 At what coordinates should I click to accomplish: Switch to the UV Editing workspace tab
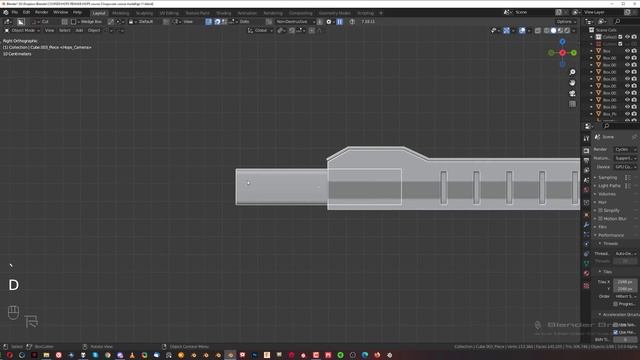coord(169,13)
